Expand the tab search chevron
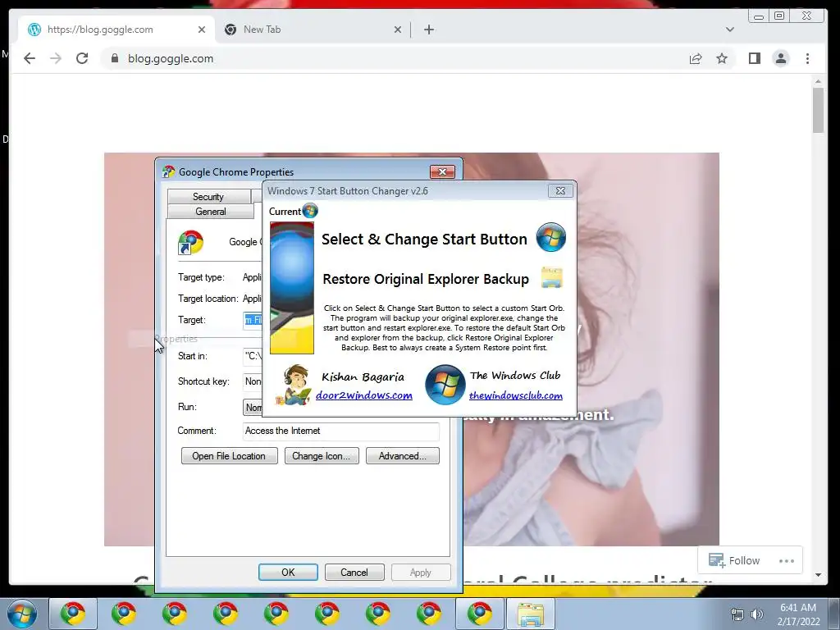Viewport: 840px width, 630px height. click(x=729, y=30)
